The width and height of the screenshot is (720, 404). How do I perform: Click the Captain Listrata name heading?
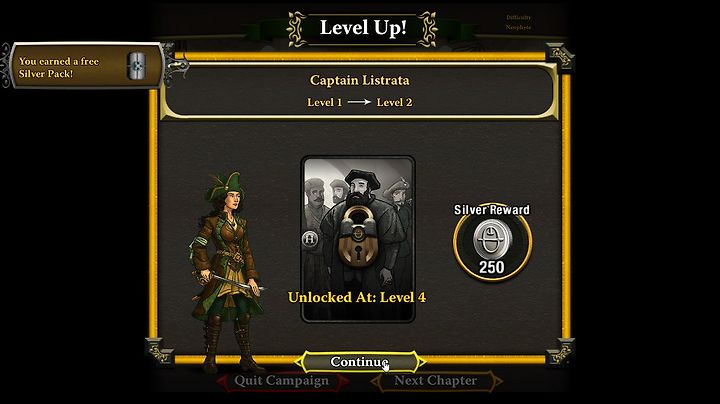[360, 80]
